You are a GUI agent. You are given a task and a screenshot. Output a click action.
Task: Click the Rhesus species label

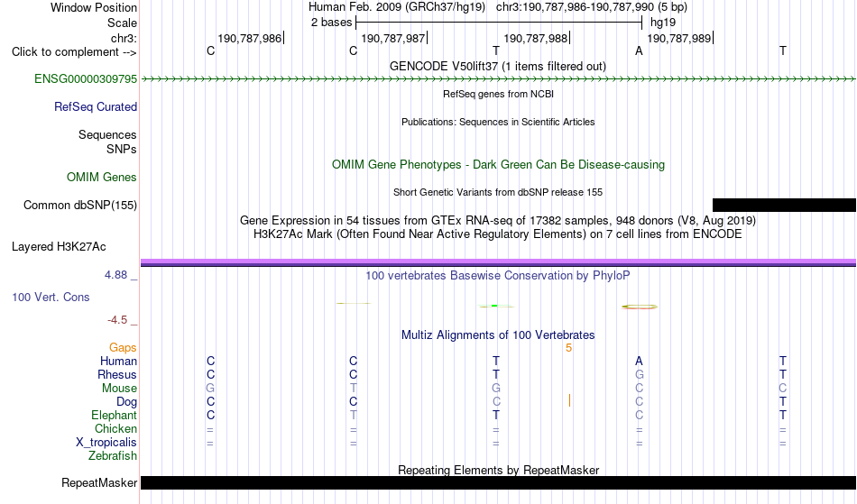click(x=117, y=375)
